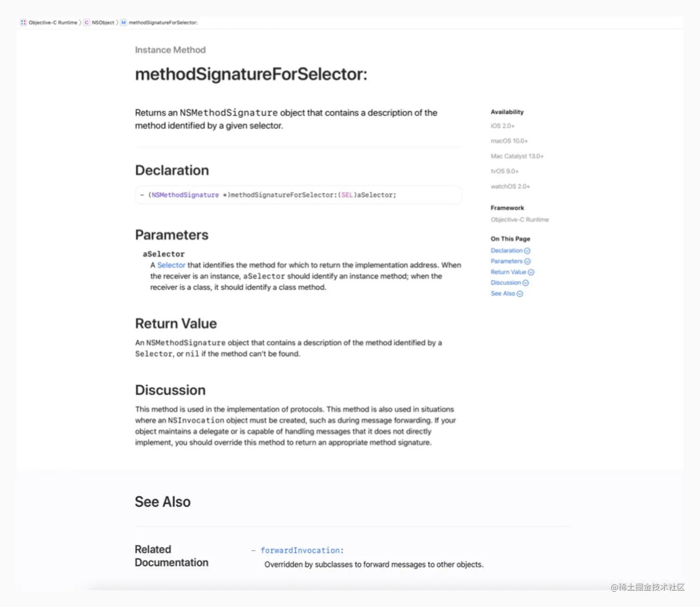
Task: Open the Selector link in Parameters
Action: pyautogui.click(x=171, y=265)
